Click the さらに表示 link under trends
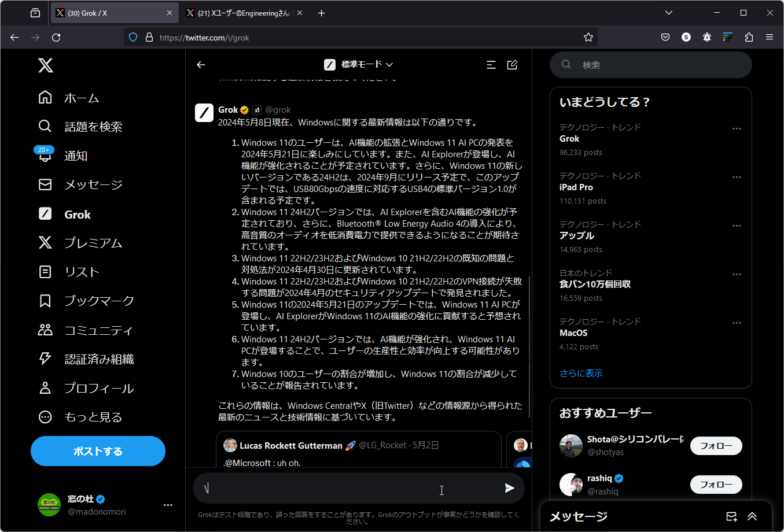This screenshot has width=784, height=532. [x=581, y=373]
